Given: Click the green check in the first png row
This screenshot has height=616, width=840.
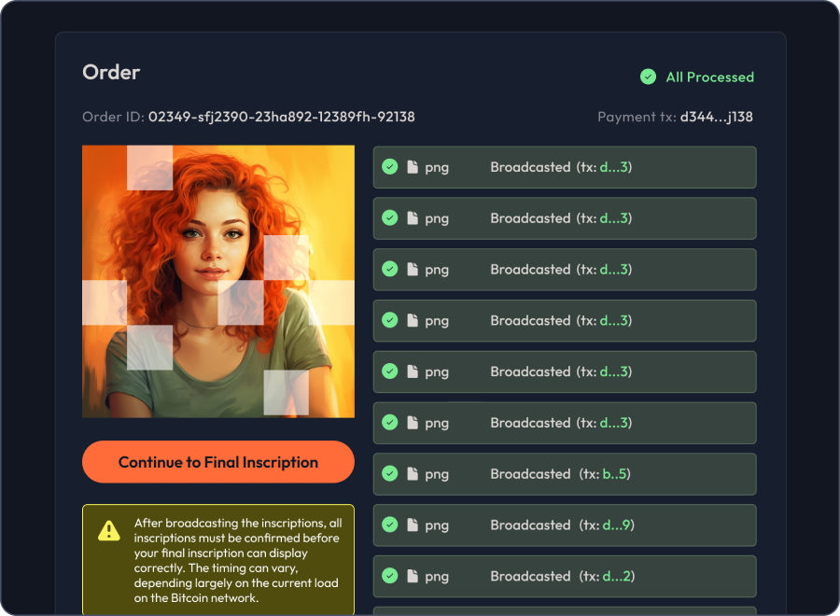Looking at the screenshot, I should (x=390, y=168).
